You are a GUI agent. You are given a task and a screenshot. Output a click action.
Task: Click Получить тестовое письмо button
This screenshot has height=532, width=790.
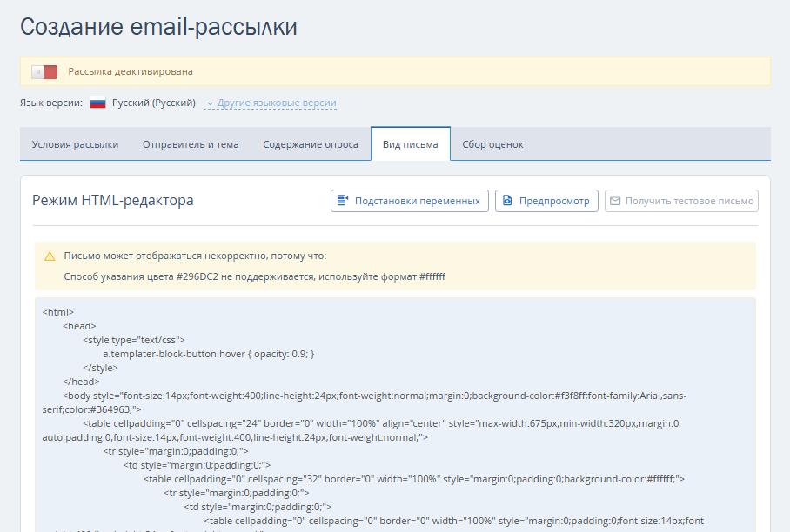pyautogui.click(x=681, y=201)
